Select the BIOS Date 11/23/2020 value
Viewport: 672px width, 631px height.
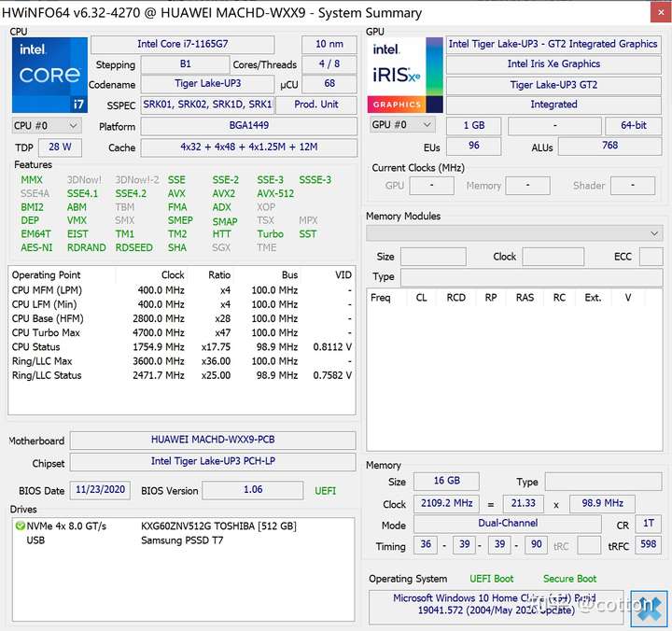pos(100,490)
